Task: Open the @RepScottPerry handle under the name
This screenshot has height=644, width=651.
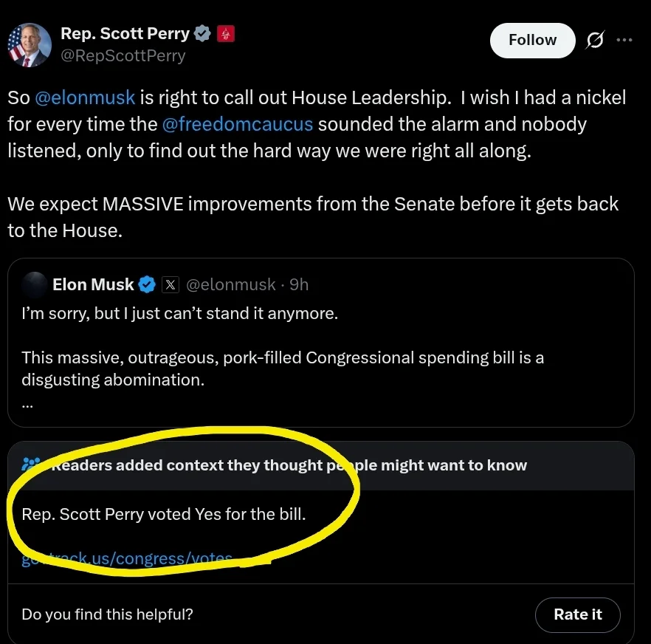Action: coord(123,55)
